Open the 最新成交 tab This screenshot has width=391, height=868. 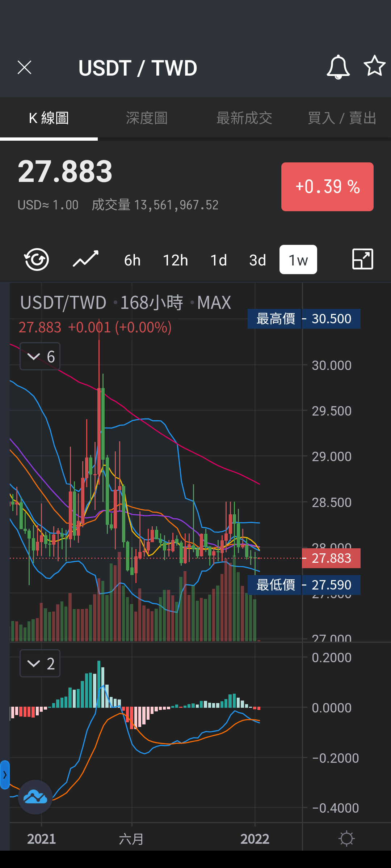[244, 118]
